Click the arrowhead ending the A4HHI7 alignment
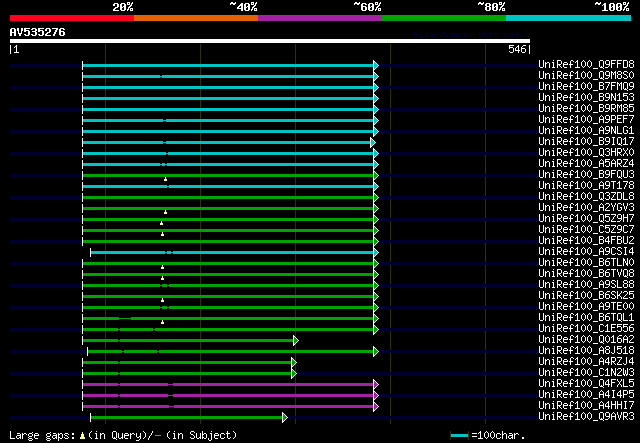This screenshot has height=443, width=640. coord(376,407)
